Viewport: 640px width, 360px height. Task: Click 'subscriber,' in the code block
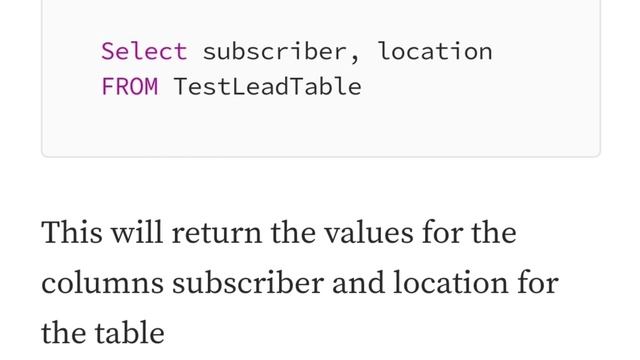tap(281, 52)
